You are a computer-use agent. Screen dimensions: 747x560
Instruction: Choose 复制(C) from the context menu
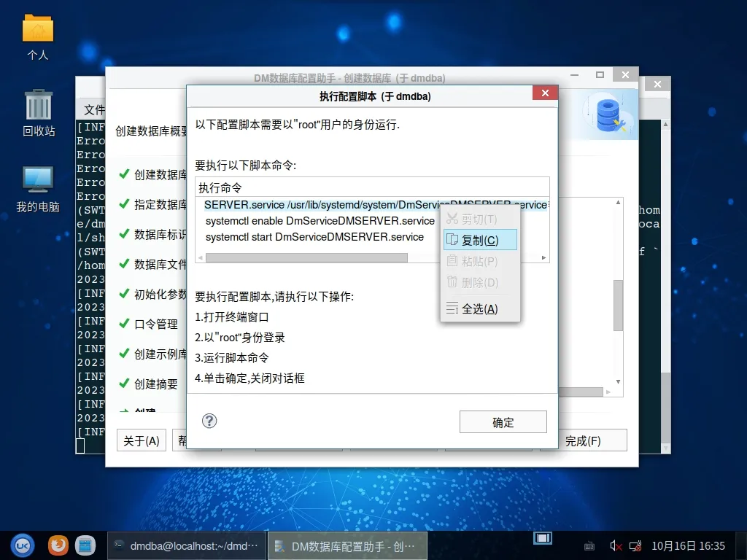(x=480, y=240)
